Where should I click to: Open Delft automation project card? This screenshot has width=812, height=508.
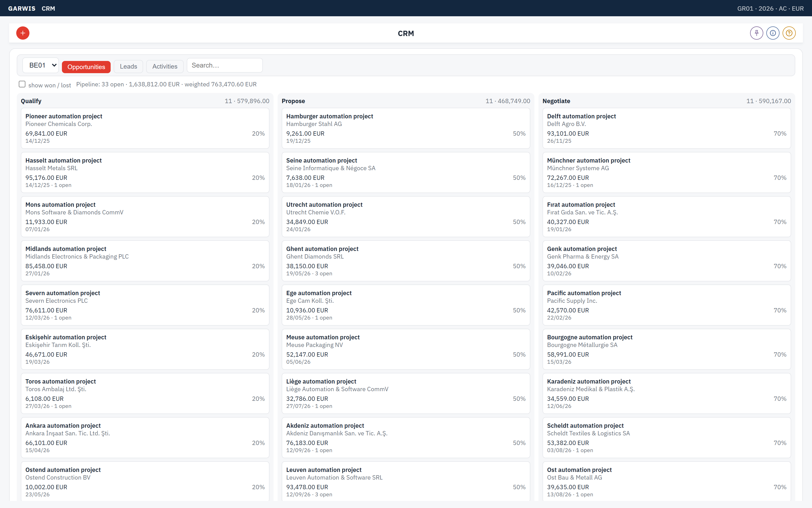click(x=666, y=128)
